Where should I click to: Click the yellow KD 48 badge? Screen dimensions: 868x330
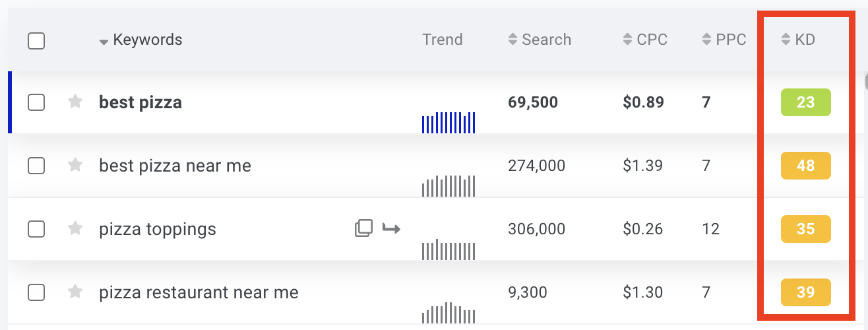(x=805, y=166)
